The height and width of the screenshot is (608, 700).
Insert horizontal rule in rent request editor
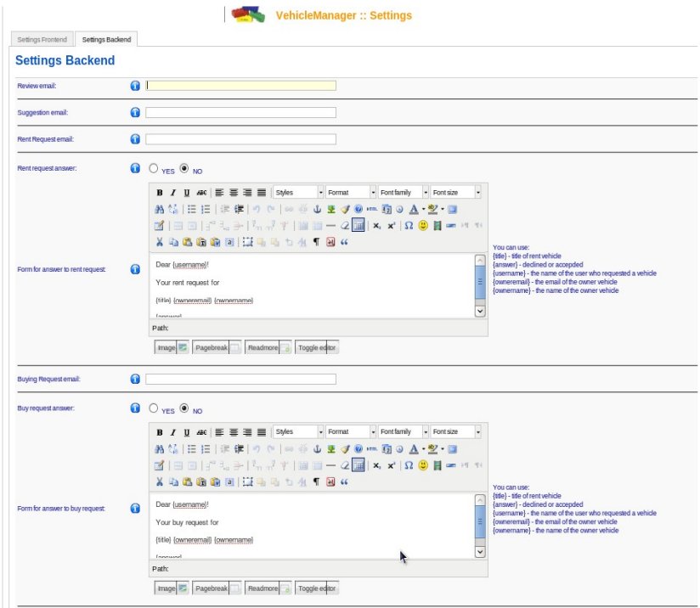coord(330,225)
